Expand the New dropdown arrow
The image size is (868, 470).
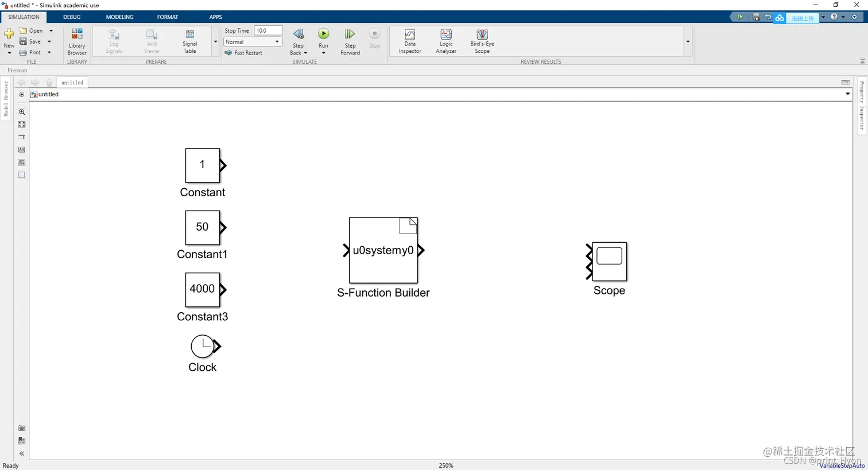pyautogui.click(x=9, y=53)
